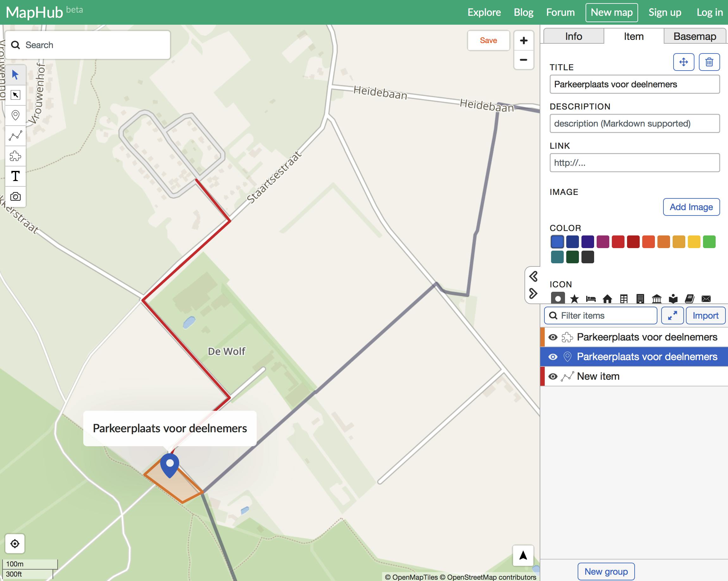Click the Add Image button

(x=691, y=207)
